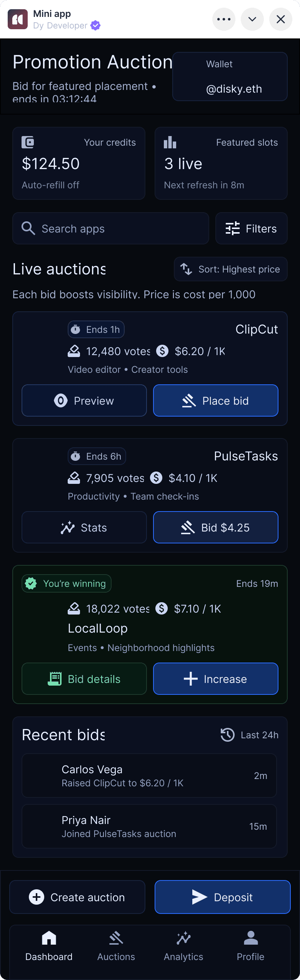Toggle Auto-refill off setting
This screenshot has width=300, height=980.
[x=50, y=185]
